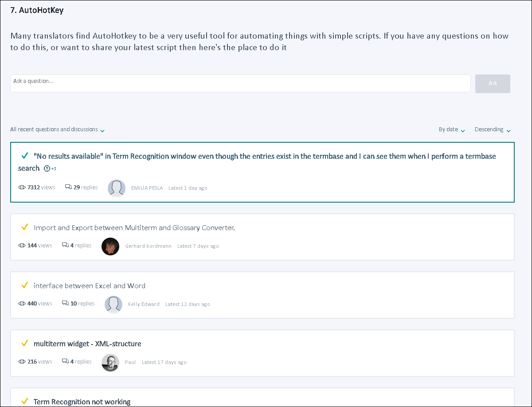Click the eye icon next to 7312 views
532x407 pixels.
click(22, 187)
